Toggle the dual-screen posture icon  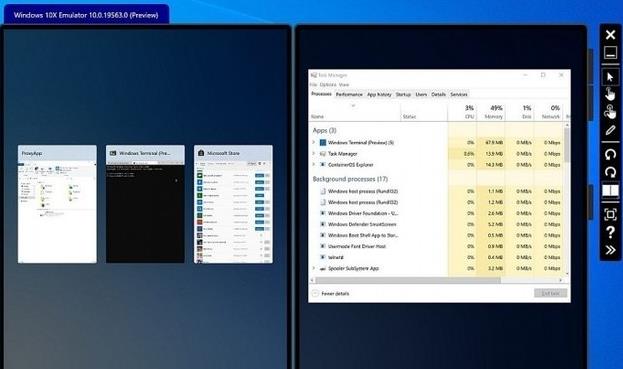pos(610,191)
